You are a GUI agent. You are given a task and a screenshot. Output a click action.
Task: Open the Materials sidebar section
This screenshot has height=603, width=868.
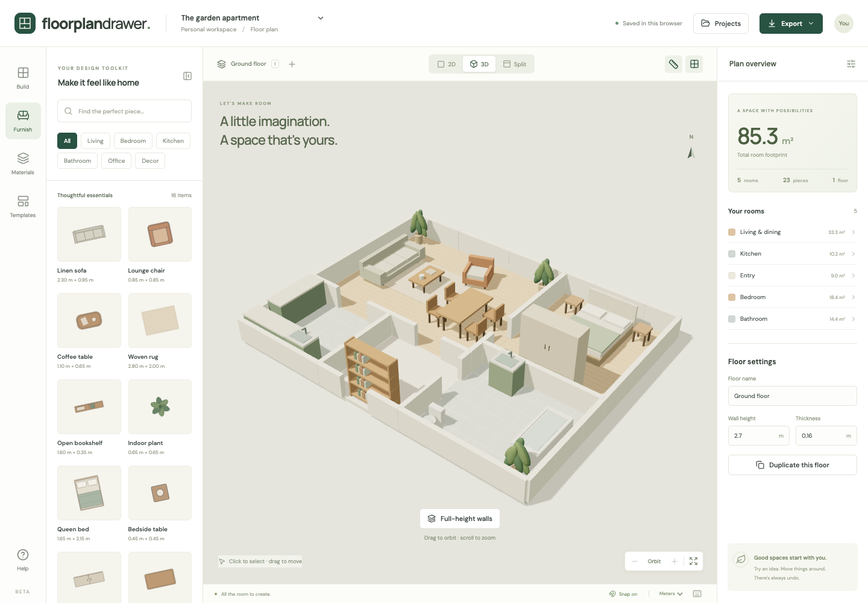(x=23, y=164)
